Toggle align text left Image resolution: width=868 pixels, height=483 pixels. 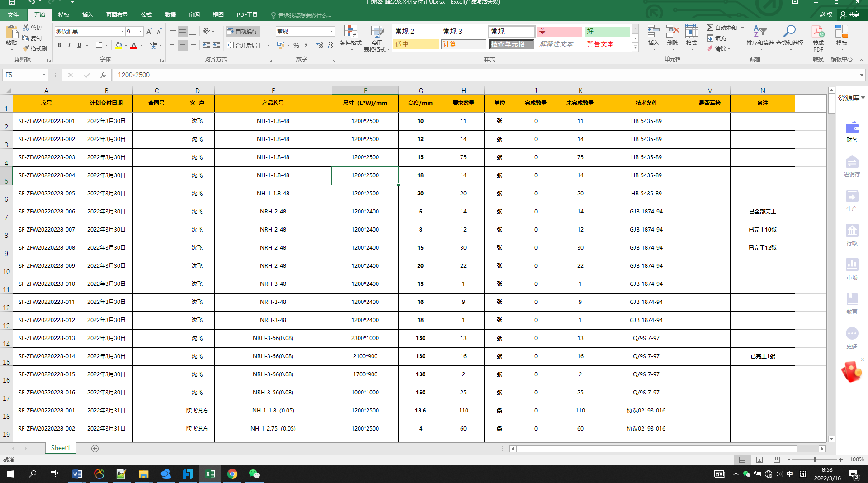pos(173,45)
